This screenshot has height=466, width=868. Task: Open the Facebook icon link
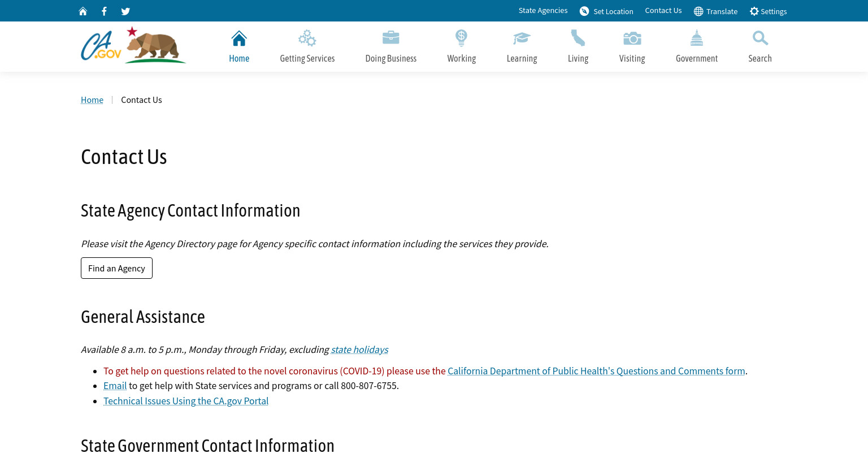pyautogui.click(x=104, y=11)
